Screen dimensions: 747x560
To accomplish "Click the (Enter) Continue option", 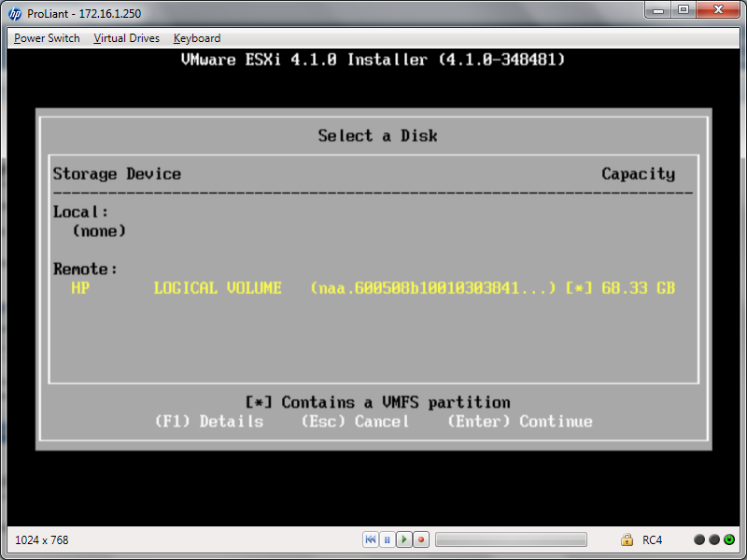I will click(520, 422).
